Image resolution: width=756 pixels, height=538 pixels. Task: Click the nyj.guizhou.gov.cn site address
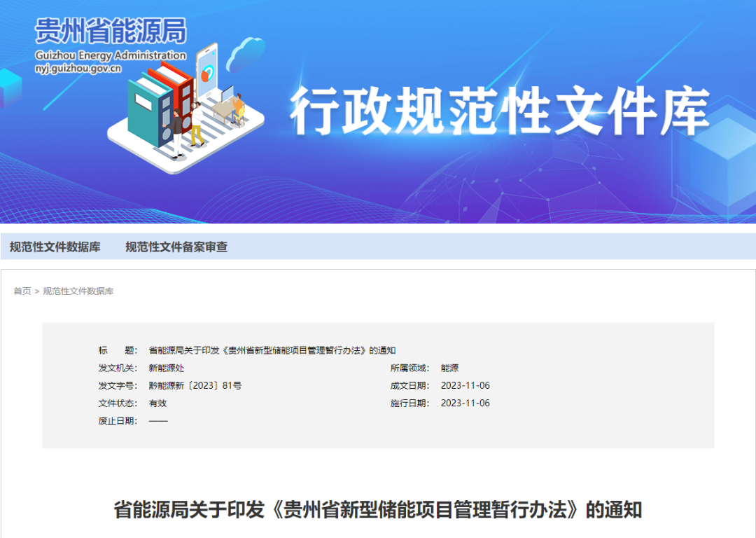[x=78, y=69]
